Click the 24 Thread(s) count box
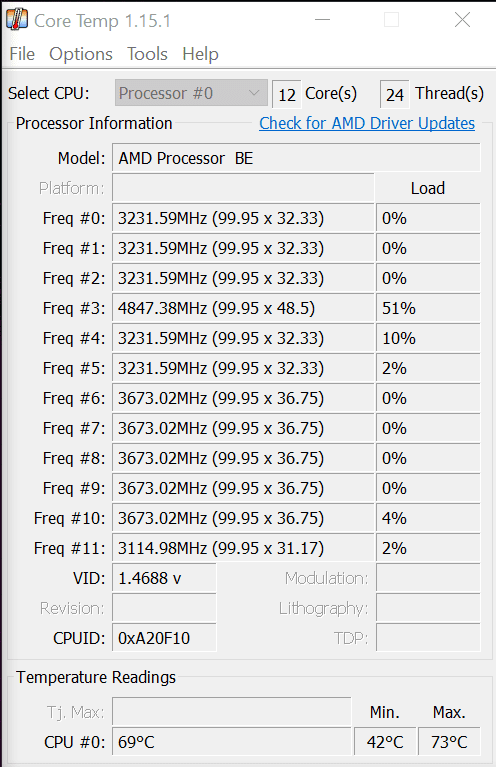Screen dimensions: 496x767 pos(394,94)
